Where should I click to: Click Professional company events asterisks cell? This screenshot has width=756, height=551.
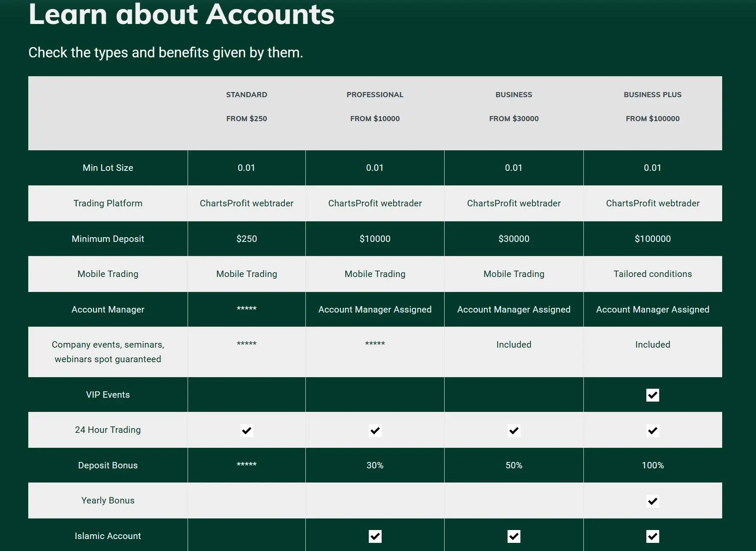375,343
